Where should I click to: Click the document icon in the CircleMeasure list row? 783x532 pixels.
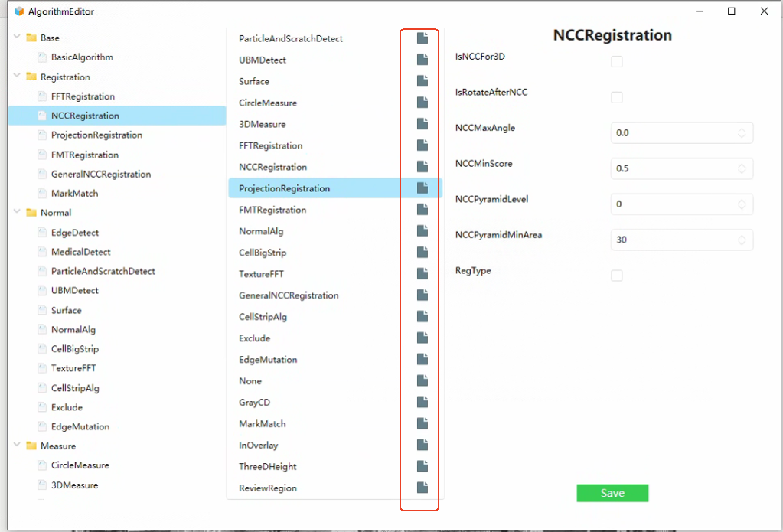coord(422,103)
